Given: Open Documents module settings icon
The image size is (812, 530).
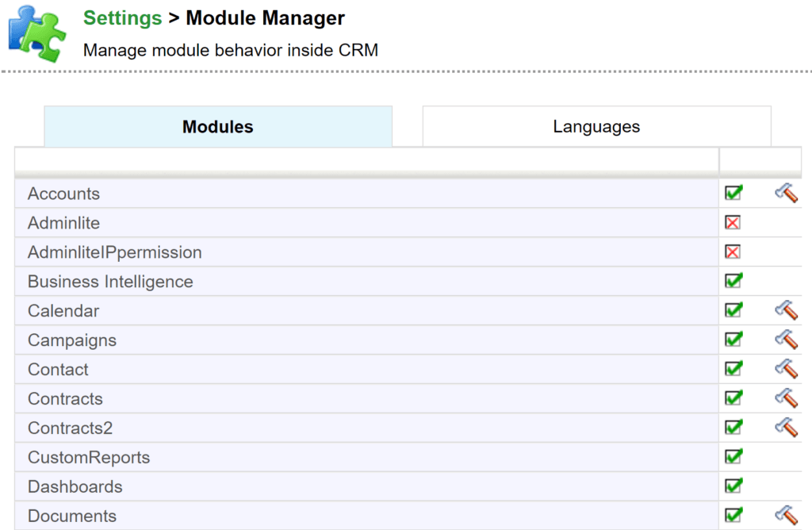Looking at the screenshot, I should click(786, 515).
